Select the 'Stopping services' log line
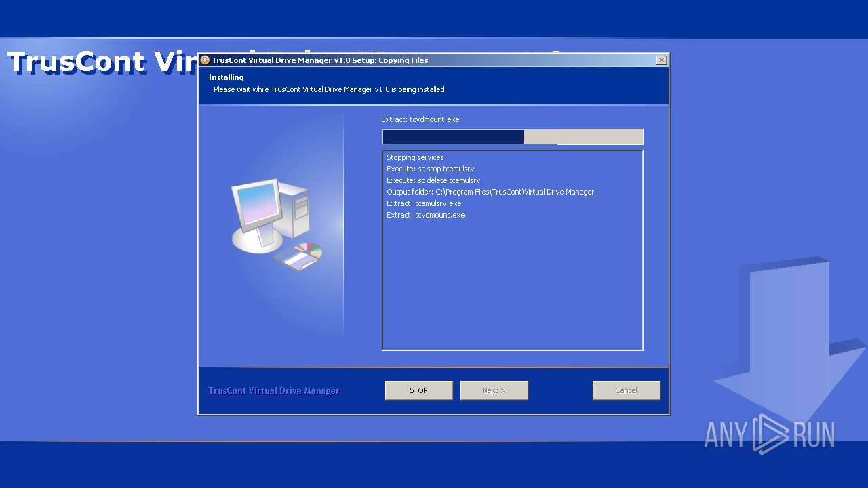This screenshot has height=488, width=868. tap(415, 157)
